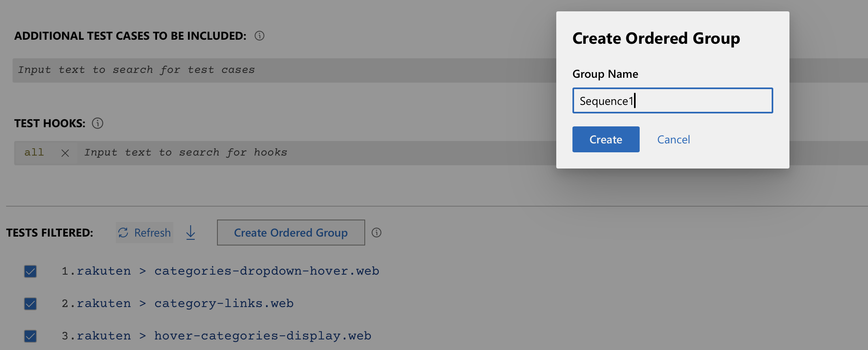868x350 pixels.
Task: Select rakuten categories-dropdown-hover.web test entry
Action: pyautogui.click(x=220, y=271)
